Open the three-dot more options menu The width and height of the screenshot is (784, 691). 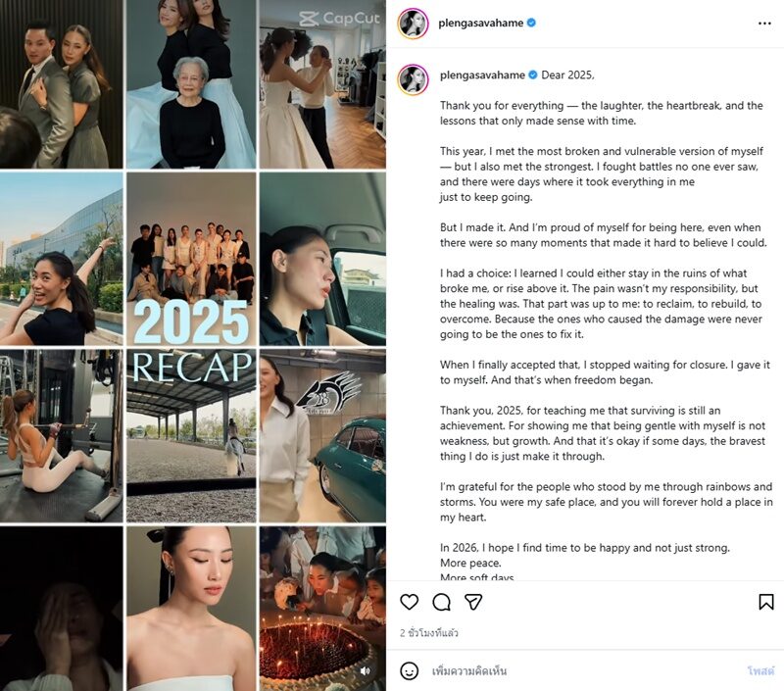(x=764, y=23)
